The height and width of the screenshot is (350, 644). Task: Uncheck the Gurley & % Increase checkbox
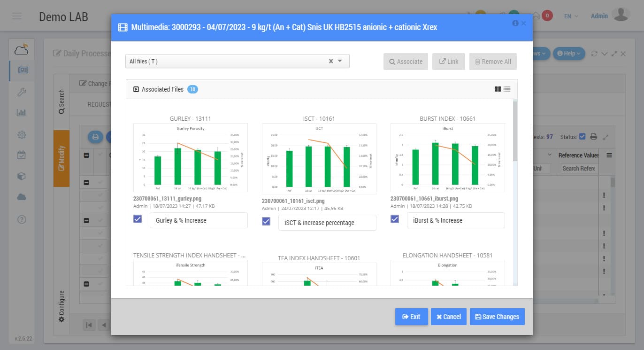(138, 219)
